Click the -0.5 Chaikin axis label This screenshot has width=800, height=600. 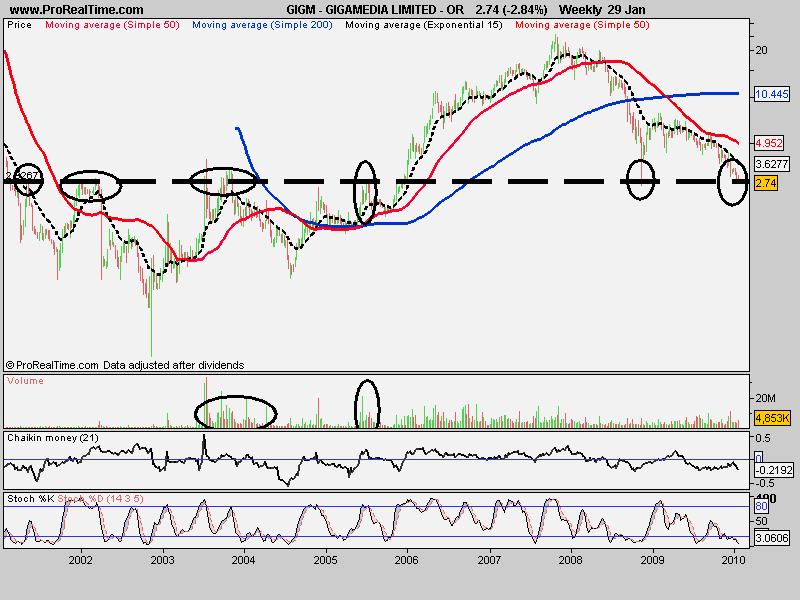pyautogui.click(x=763, y=483)
